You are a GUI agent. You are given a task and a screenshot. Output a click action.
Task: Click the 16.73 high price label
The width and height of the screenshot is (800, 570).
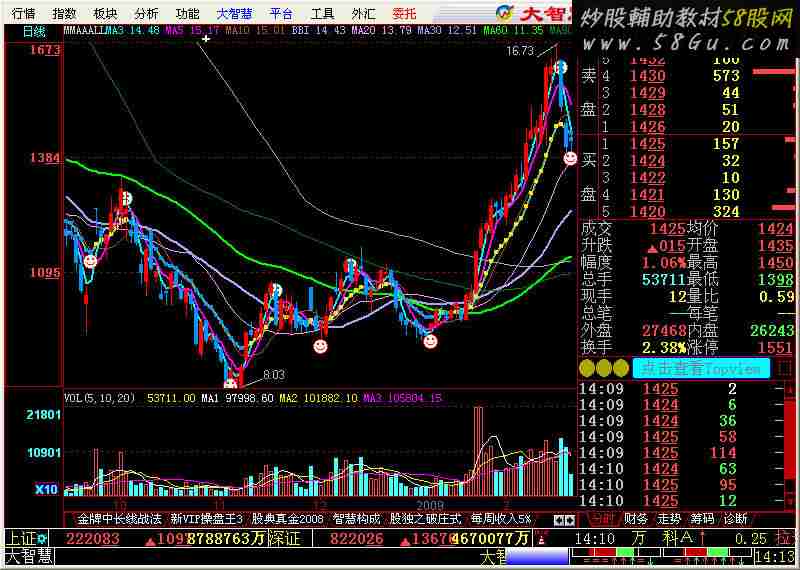click(x=520, y=51)
